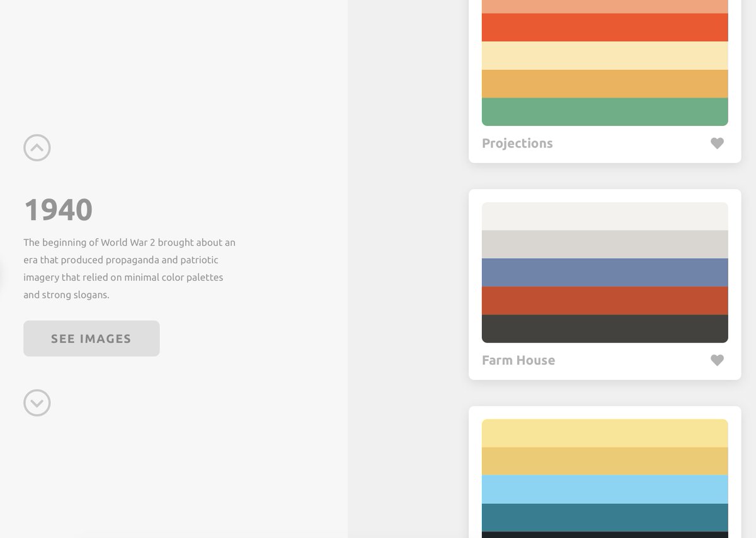Image resolution: width=756 pixels, height=538 pixels.
Task: Pick the charcoal stripe in Farm House
Action: point(605,329)
